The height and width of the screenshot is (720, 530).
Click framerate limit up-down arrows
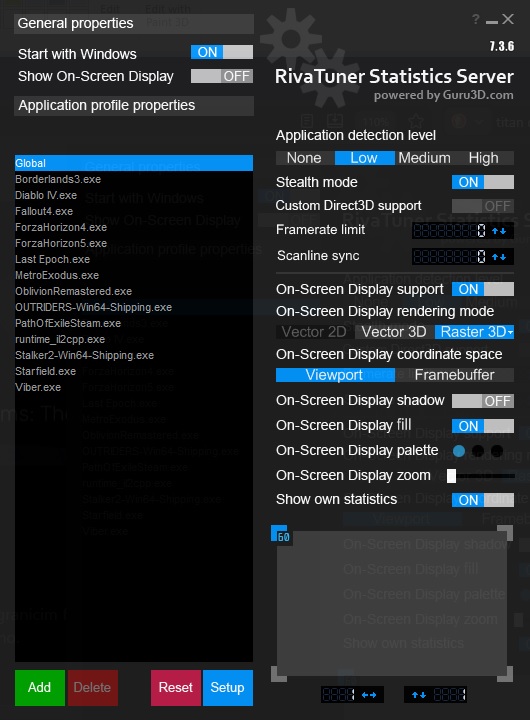coord(499,231)
